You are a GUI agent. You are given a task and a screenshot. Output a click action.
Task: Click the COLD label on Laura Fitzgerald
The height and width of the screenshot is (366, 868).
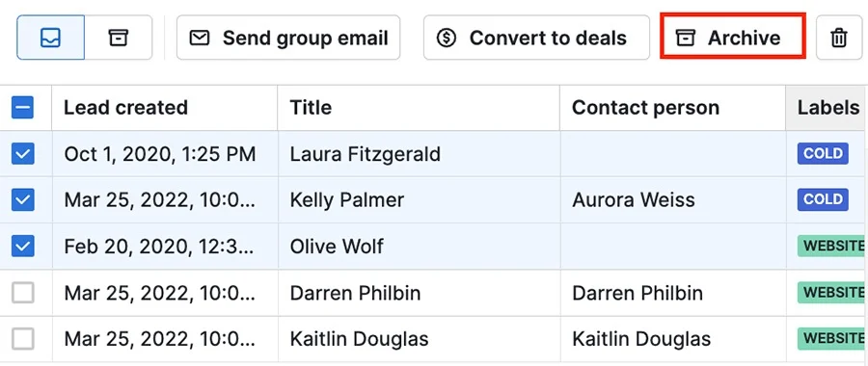823,153
